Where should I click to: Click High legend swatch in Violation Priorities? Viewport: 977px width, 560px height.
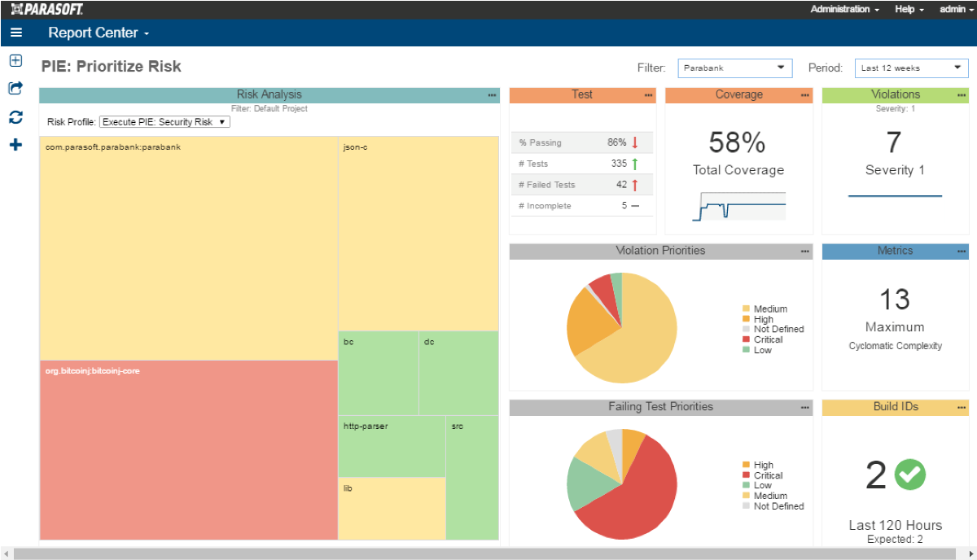pyautogui.click(x=746, y=320)
